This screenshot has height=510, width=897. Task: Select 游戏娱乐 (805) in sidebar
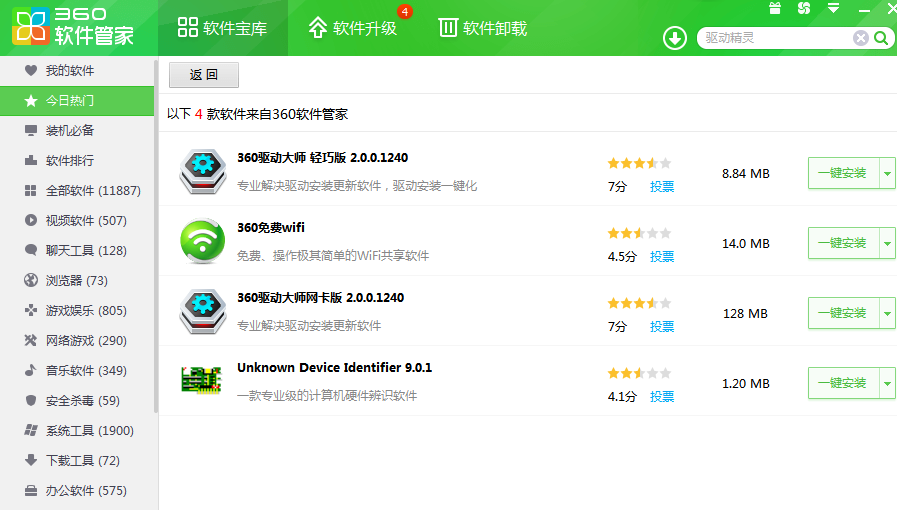click(x=77, y=310)
